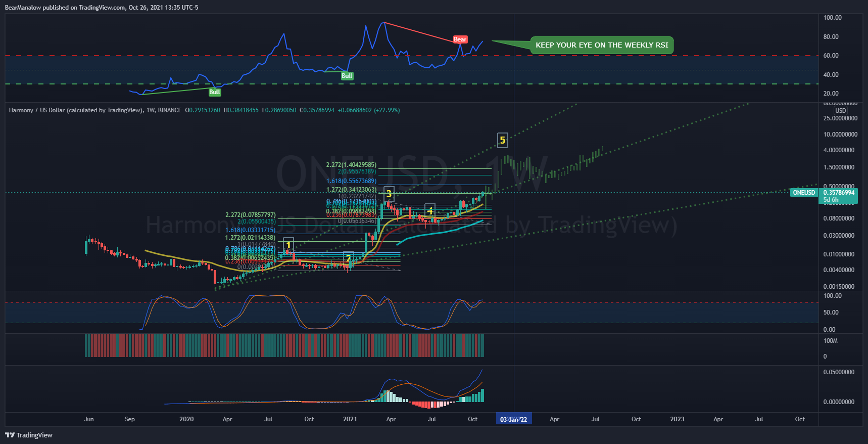Click 0.01000000 on the price scale

(x=839, y=254)
